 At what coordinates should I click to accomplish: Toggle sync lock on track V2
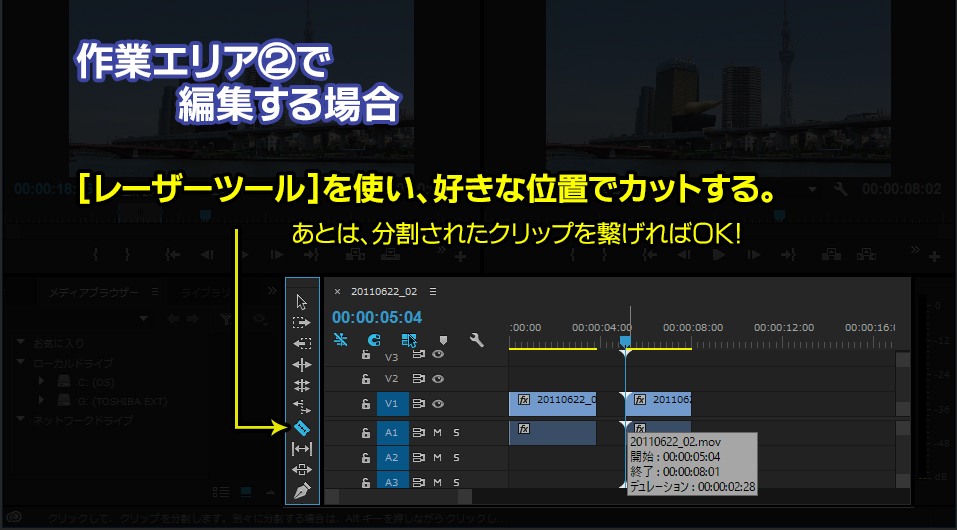pos(419,379)
